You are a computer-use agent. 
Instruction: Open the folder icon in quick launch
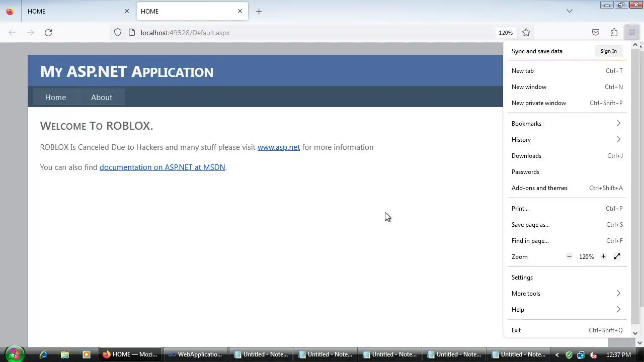65,354
